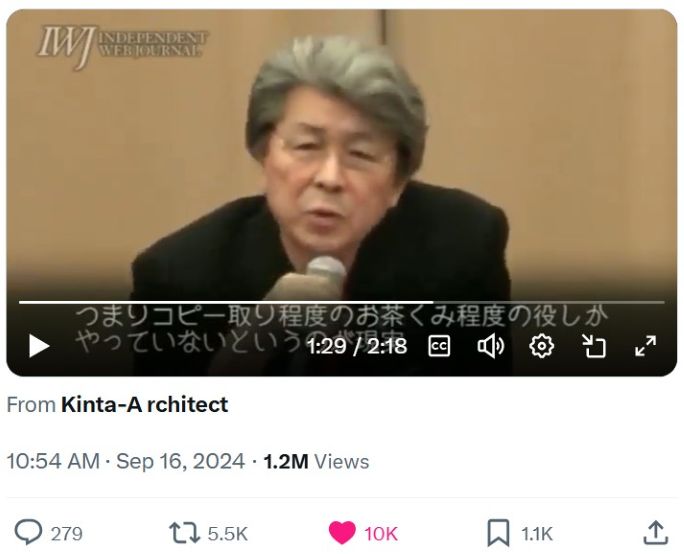Open Kinta-A rchitect source profile

tap(144, 404)
